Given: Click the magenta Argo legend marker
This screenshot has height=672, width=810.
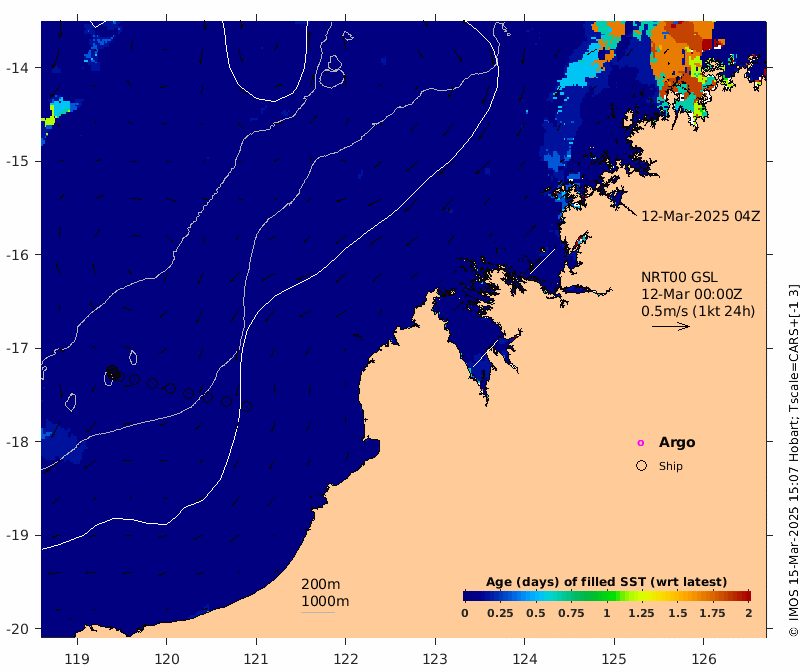Looking at the screenshot, I should click(x=641, y=443).
